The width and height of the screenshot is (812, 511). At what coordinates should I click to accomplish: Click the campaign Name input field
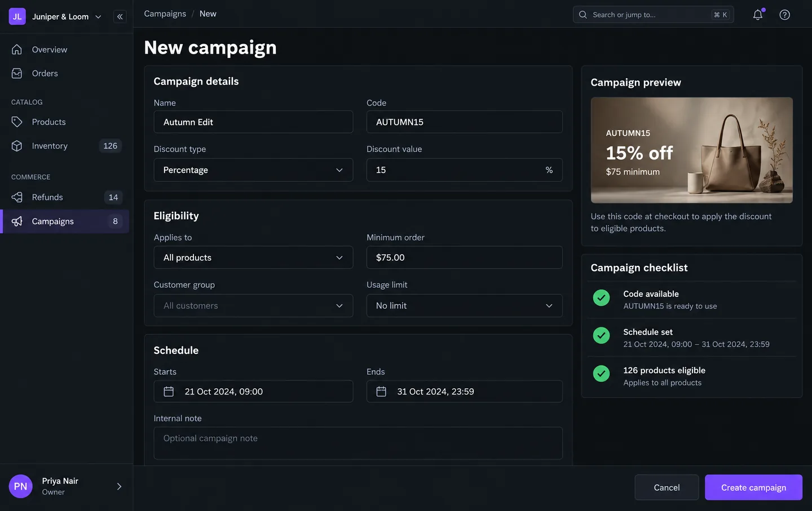254,122
